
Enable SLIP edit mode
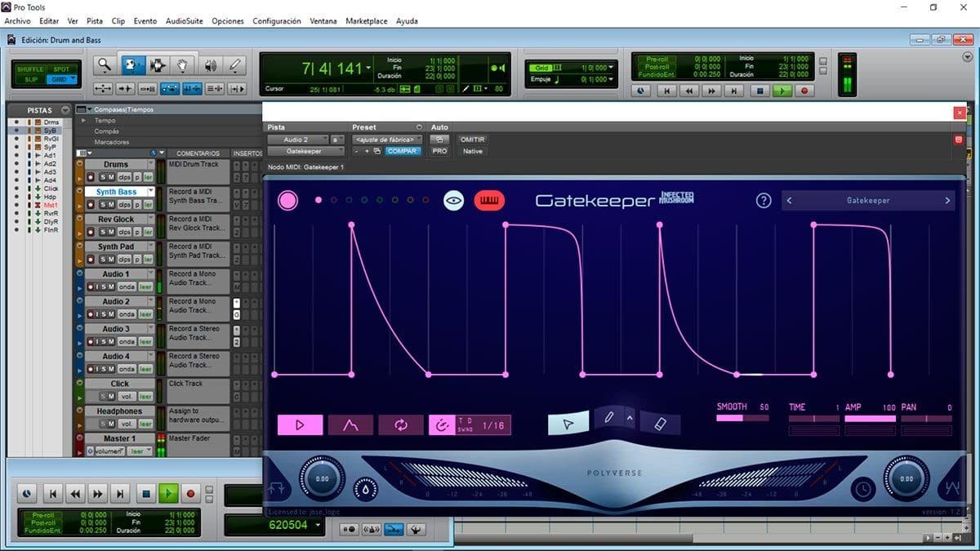tap(31, 79)
